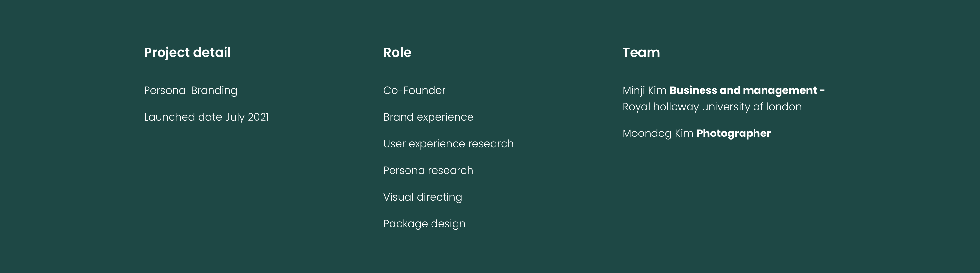
Task: Click the words 'Royal holloway'
Action: coord(661,107)
